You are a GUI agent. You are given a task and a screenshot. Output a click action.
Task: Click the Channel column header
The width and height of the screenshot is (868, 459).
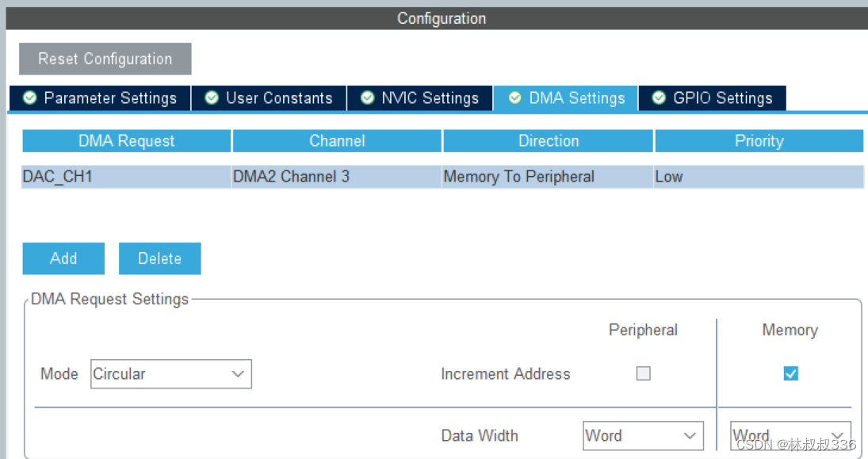337,140
